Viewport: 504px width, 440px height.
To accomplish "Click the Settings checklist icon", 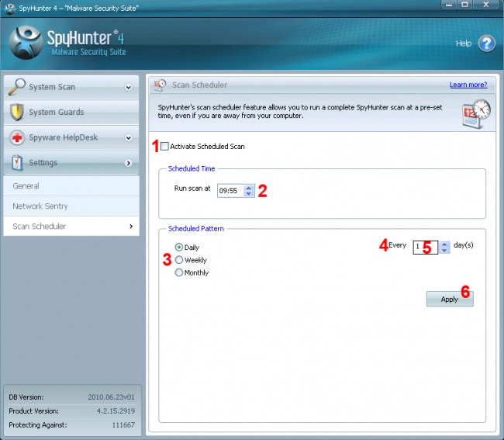I will pos(17,163).
